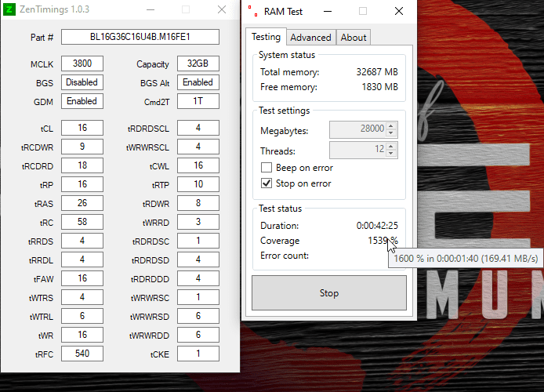The image size is (544, 392).
Task: Stop the running RAM test
Action: point(329,293)
